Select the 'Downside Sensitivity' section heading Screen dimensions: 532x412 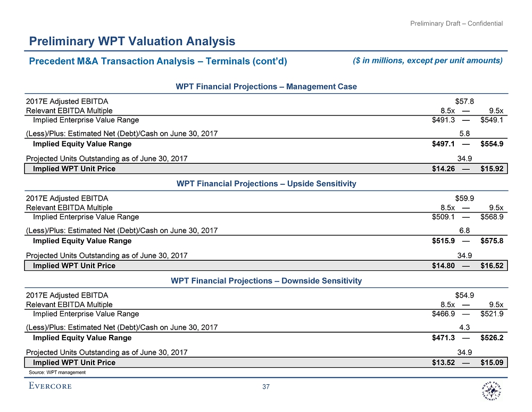(266, 281)
